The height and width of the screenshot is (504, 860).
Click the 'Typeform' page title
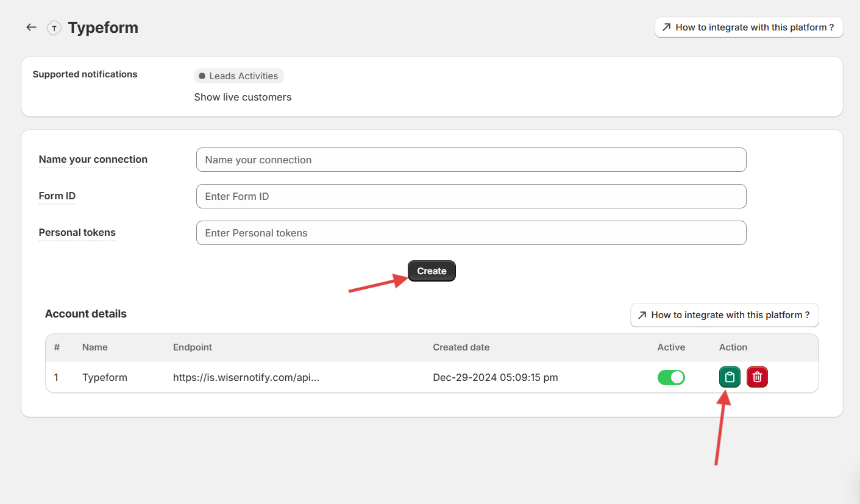coord(103,28)
